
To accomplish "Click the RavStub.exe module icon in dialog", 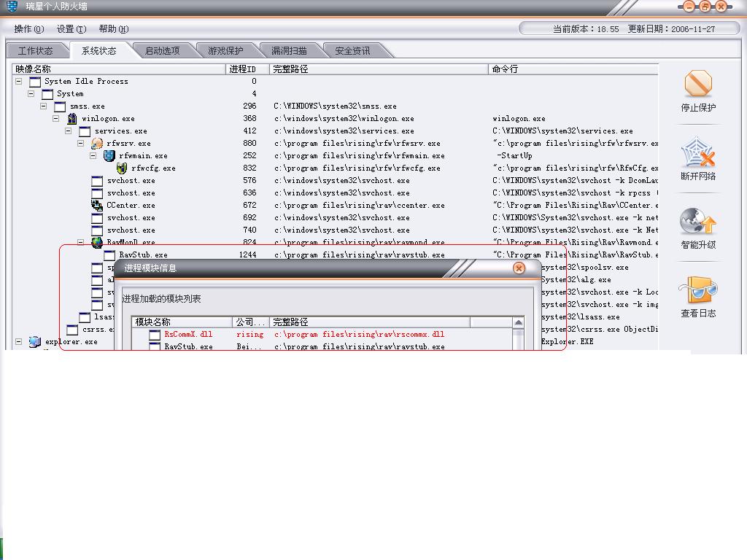I will [155, 346].
